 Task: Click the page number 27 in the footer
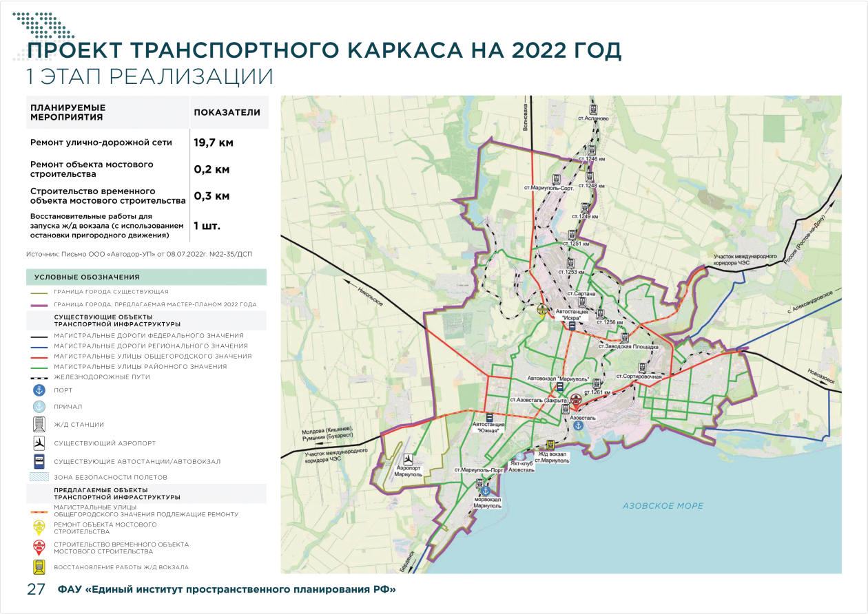tap(36, 589)
